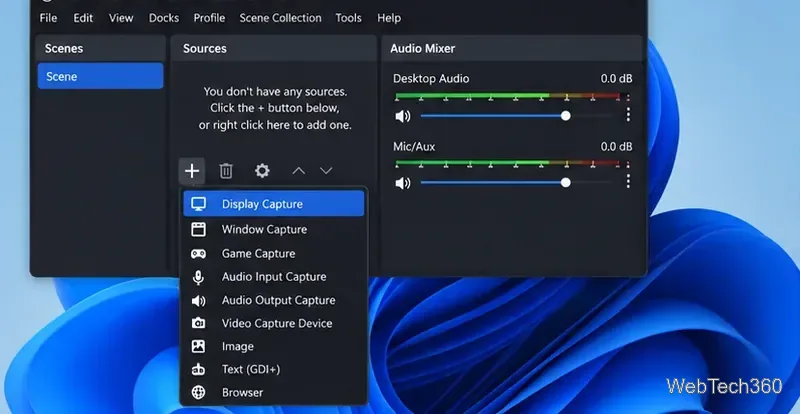This screenshot has width=800, height=414.
Task: Select the Scene item in Scenes list
Action: (101, 76)
